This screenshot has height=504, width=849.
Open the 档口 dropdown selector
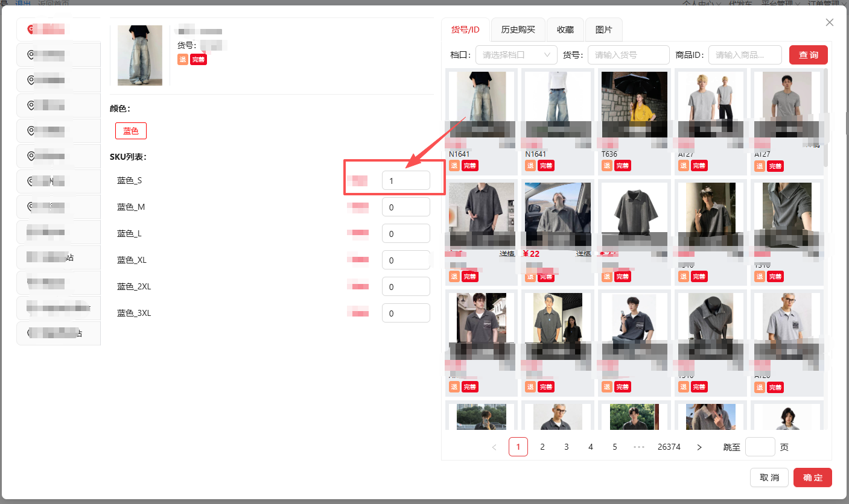[517, 55]
